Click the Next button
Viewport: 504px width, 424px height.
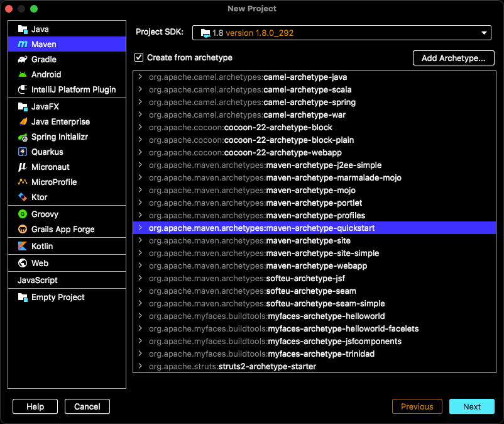click(471, 406)
